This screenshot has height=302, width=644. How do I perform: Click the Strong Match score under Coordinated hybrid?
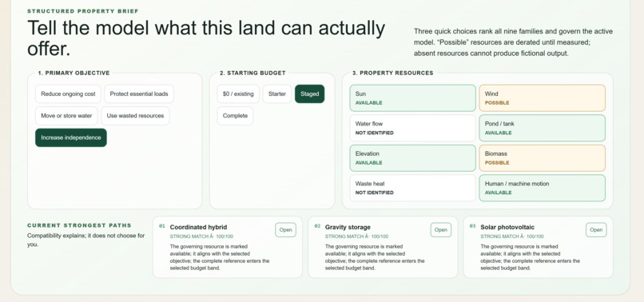click(x=201, y=236)
